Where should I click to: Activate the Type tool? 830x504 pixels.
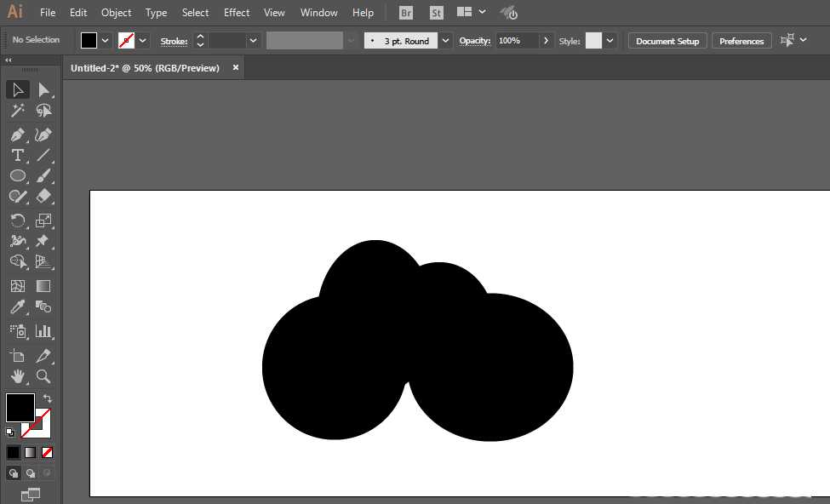pos(18,155)
